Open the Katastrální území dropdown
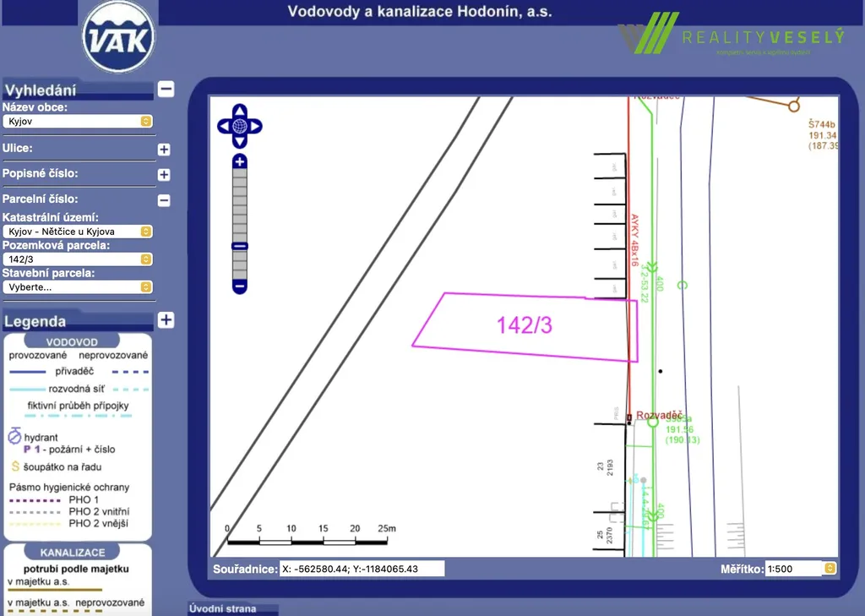 pyautogui.click(x=78, y=232)
